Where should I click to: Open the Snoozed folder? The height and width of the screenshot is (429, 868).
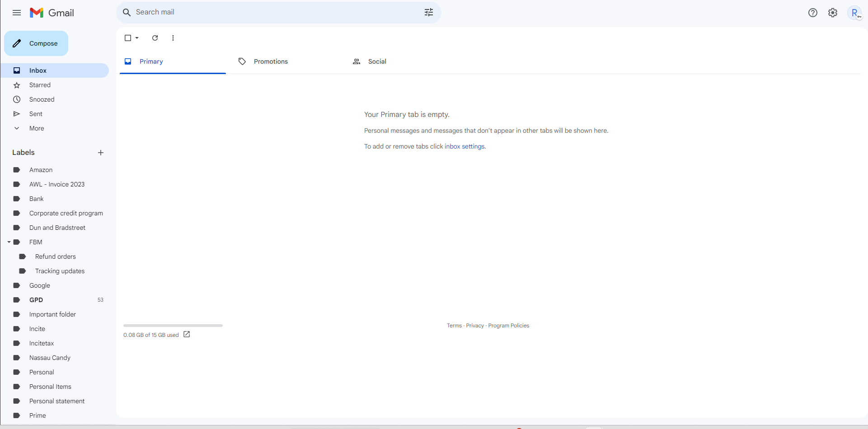[55, 99]
